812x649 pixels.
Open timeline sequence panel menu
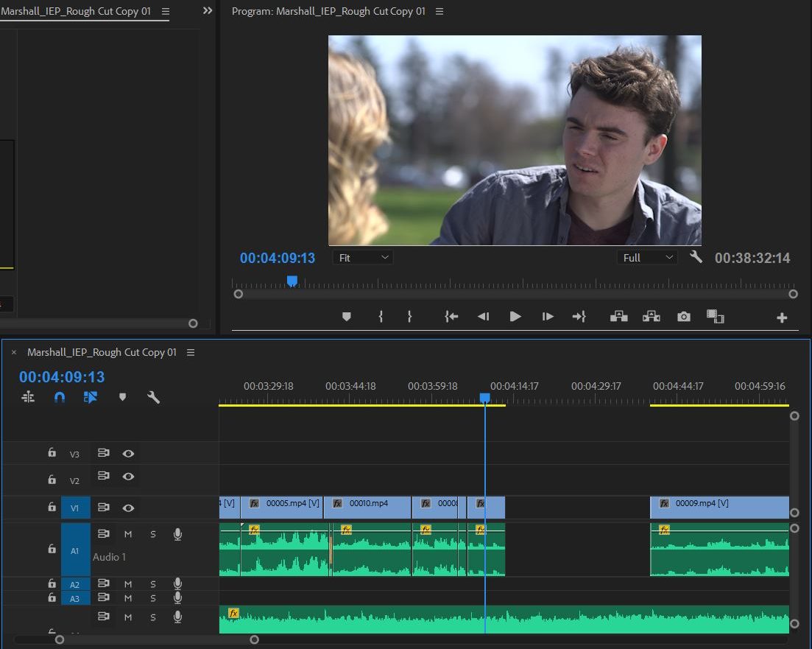[191, 352]
